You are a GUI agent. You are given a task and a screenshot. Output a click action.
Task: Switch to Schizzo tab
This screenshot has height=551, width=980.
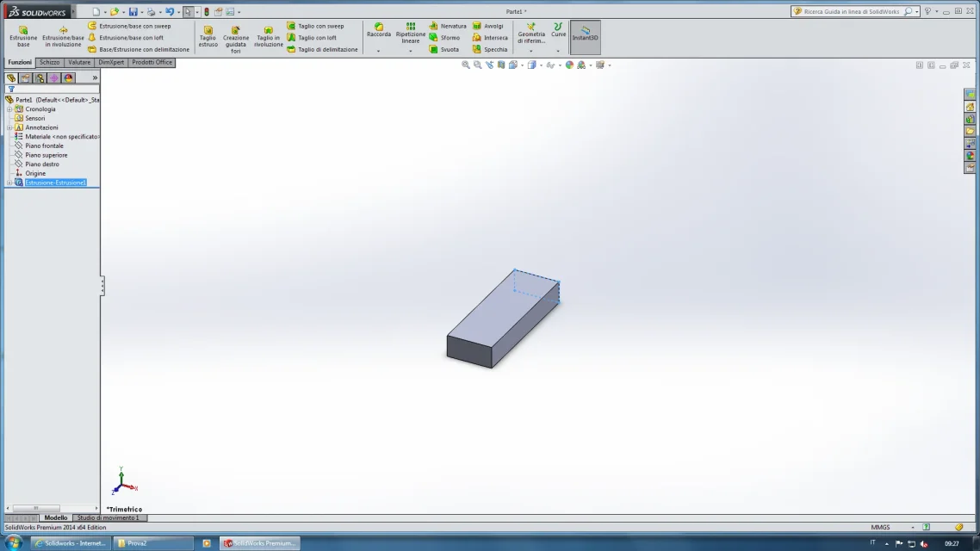click(x=49, y=63)
